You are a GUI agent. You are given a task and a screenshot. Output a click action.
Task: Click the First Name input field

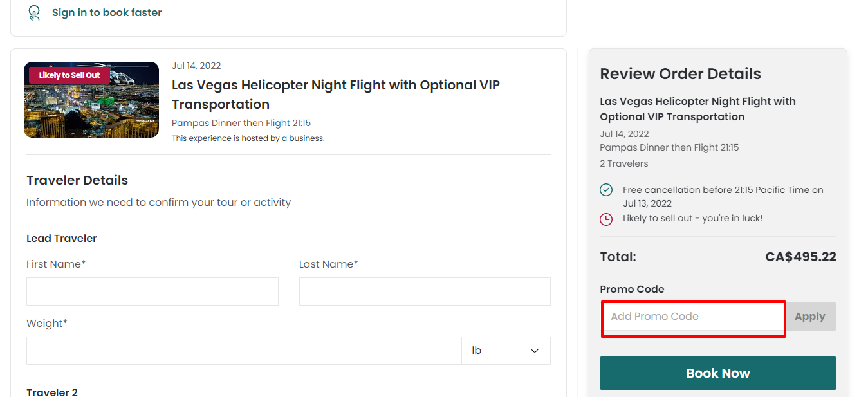(x=152, y=291)
